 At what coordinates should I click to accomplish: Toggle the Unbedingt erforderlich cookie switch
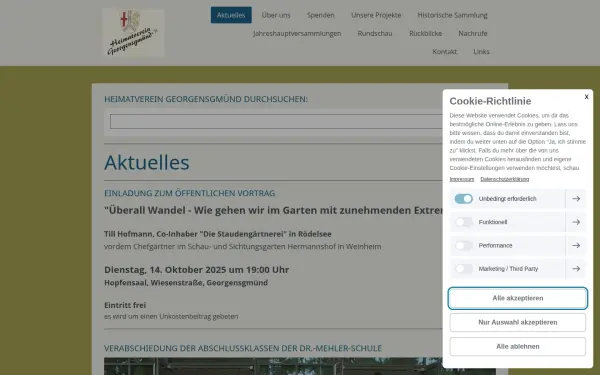coord(463,199)
